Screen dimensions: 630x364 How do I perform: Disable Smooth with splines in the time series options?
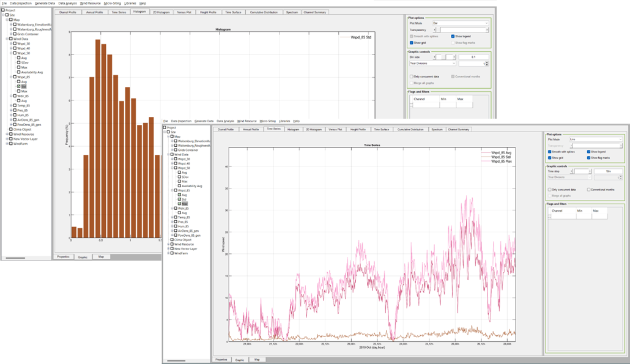(550, 151)
